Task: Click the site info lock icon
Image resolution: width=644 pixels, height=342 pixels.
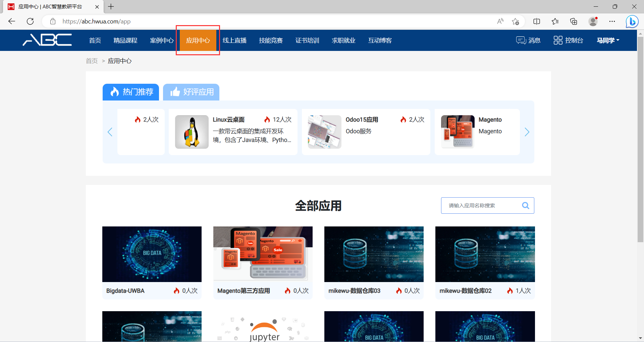Action: [53, 21]
